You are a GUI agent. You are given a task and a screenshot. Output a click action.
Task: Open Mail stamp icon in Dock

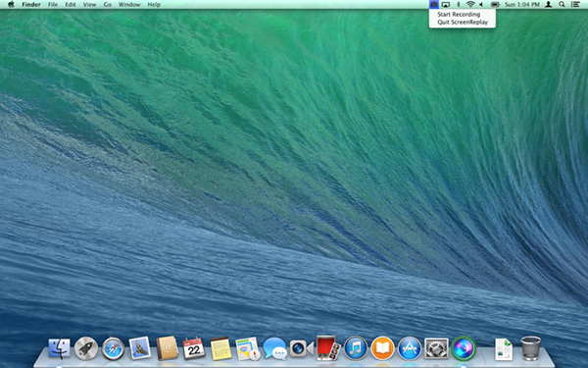tap(140, 348)
